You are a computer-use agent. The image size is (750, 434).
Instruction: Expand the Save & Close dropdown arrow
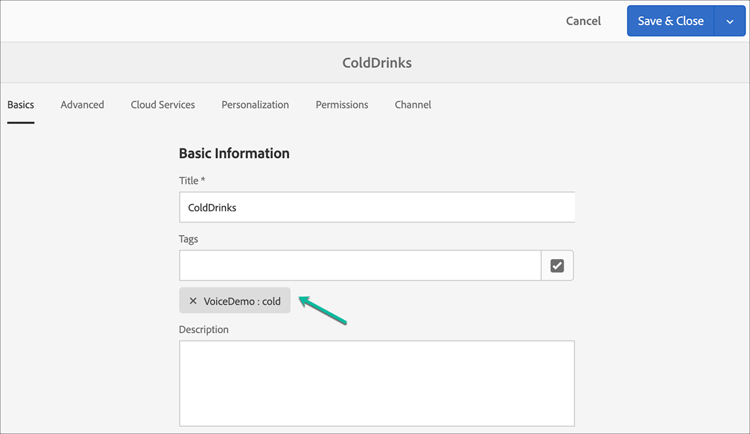pos(730,21)
